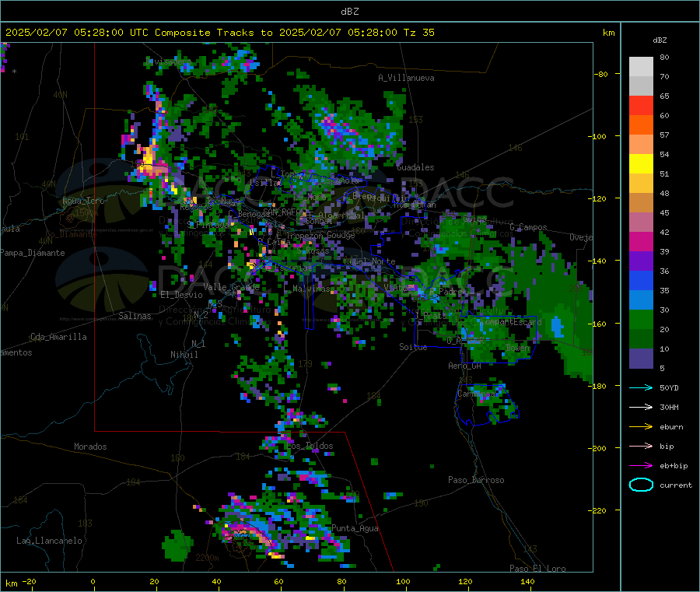Click the 'Salinas' map label
The width and height of the screenshot is (700, 592).
[135, 316]
